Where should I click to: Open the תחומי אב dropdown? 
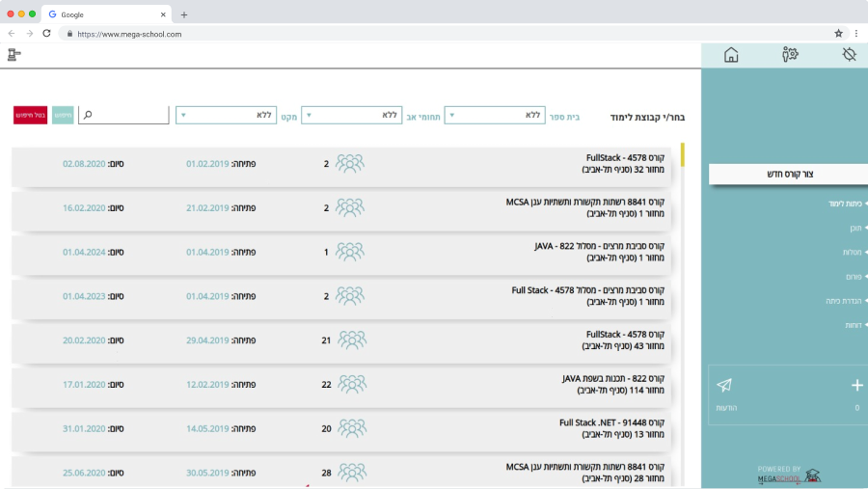click(351, 115)
